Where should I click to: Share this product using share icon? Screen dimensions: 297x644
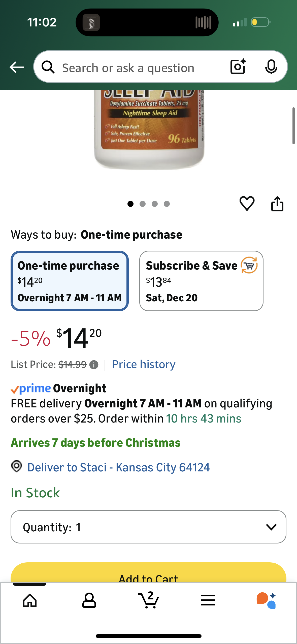point(277,204)
